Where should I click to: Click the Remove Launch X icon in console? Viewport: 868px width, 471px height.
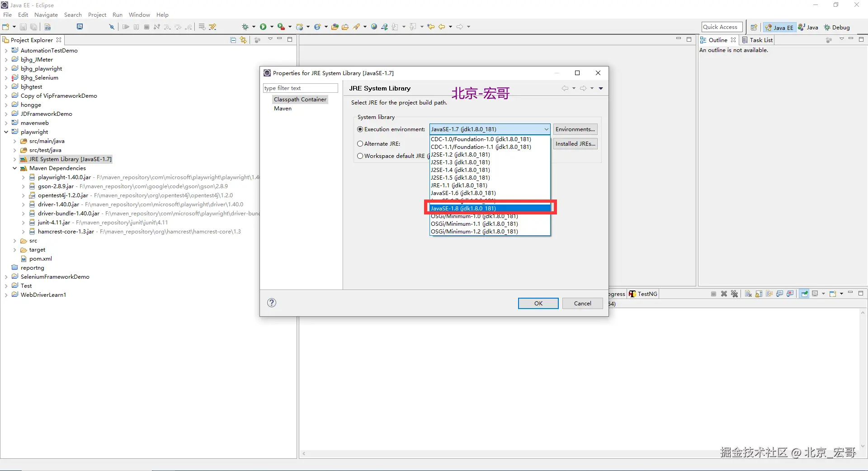[x=724, y=294]
